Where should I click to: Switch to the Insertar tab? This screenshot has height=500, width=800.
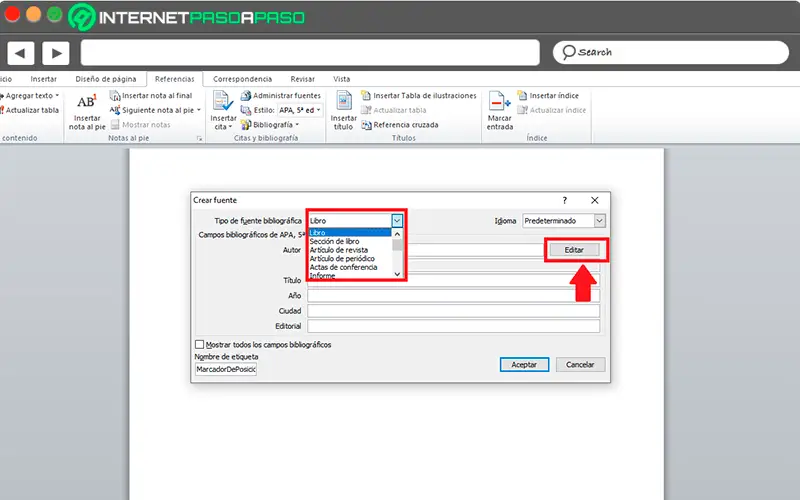coord(43,79)
